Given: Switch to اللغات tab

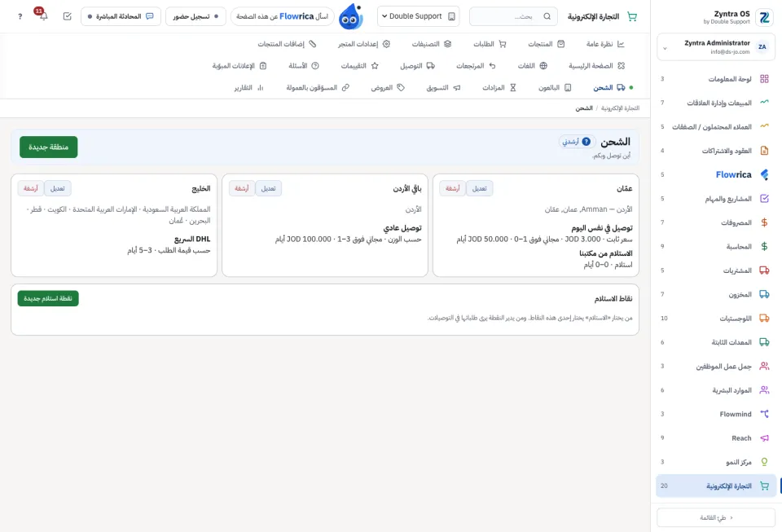Looking at the screenshot, I should [532, 65].
